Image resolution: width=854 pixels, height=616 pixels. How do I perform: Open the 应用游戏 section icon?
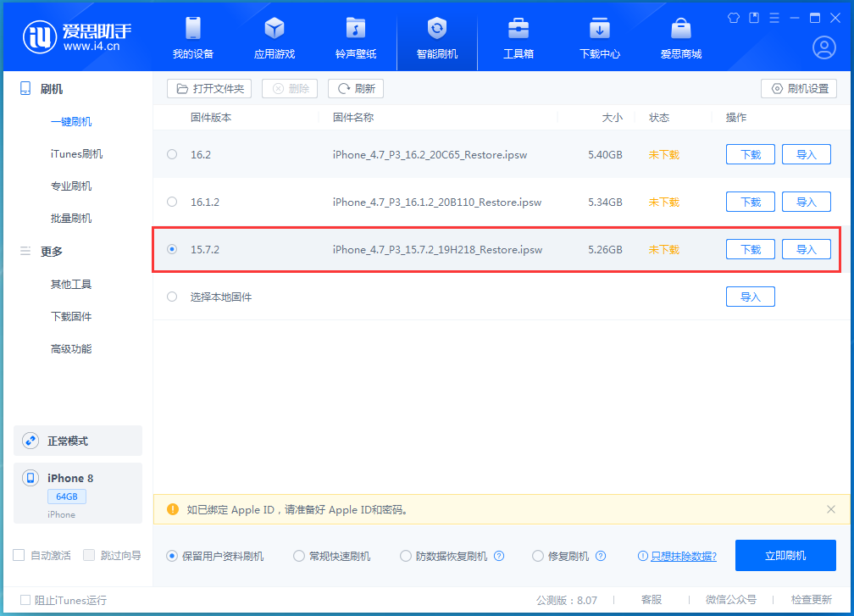click(274, 28)
